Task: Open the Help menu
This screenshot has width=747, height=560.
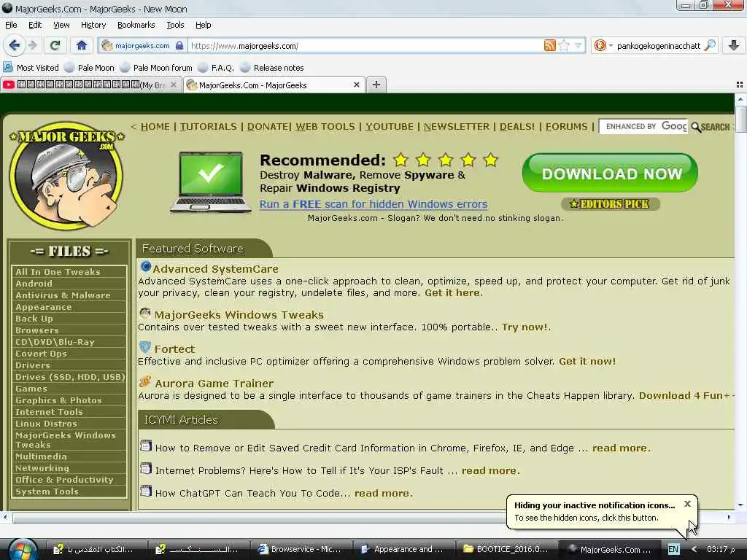Action: [x=203, y=25]
